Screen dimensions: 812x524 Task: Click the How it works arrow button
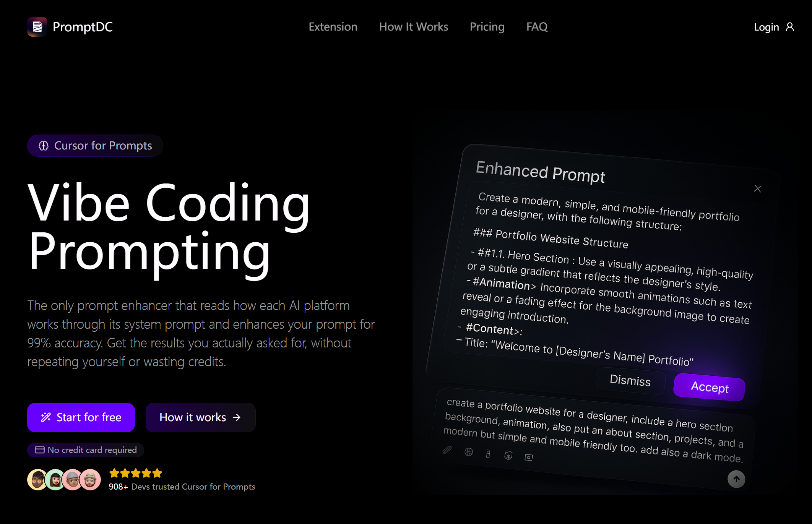coord(200,417)
